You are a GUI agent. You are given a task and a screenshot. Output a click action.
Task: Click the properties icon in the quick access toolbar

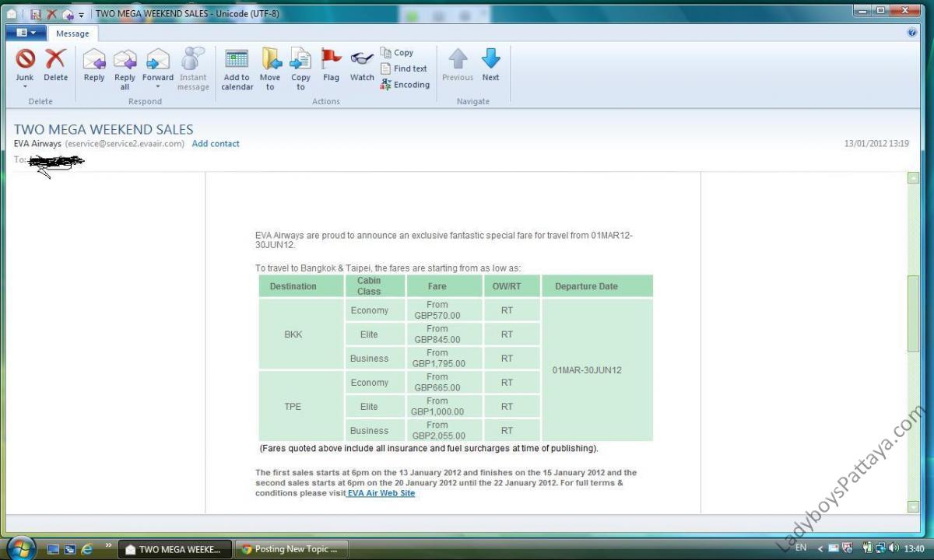[x=36, y=14]
